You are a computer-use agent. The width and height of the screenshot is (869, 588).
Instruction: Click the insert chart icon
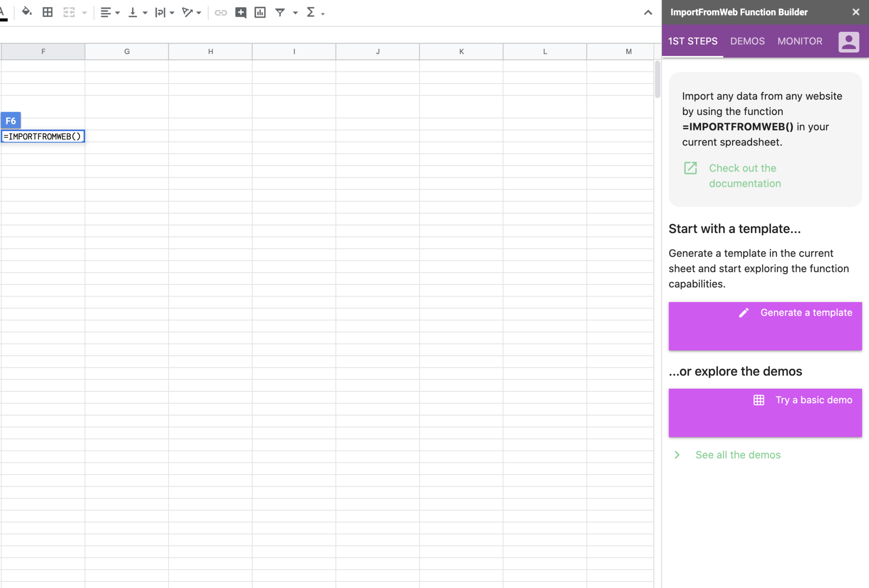(x=260, y=13)
